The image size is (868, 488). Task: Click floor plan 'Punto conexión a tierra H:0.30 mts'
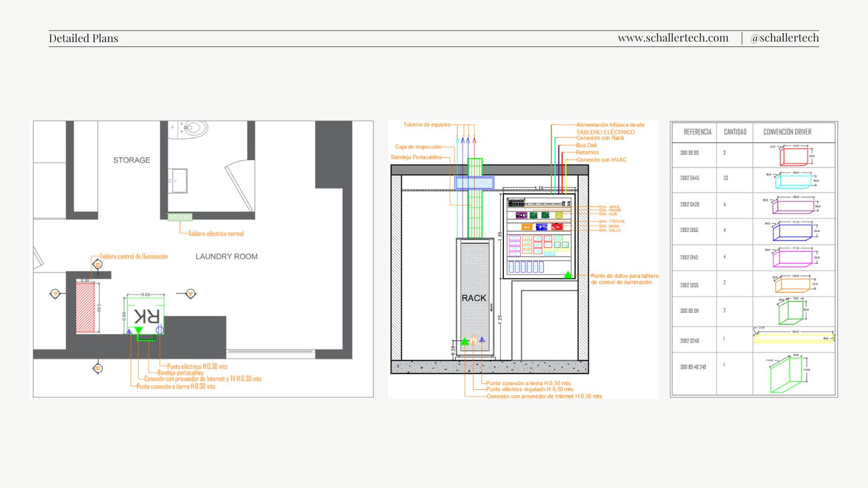click(x=176, y=387)
